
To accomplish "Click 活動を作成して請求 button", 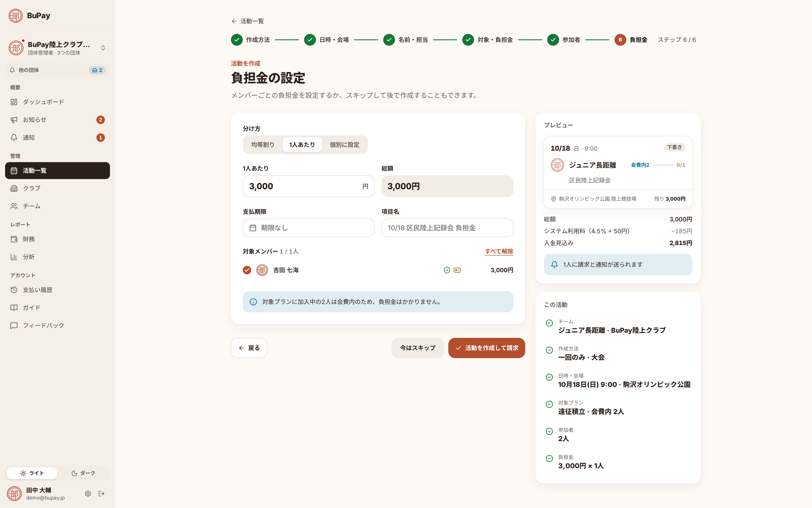I will click(x=487, y=348).
